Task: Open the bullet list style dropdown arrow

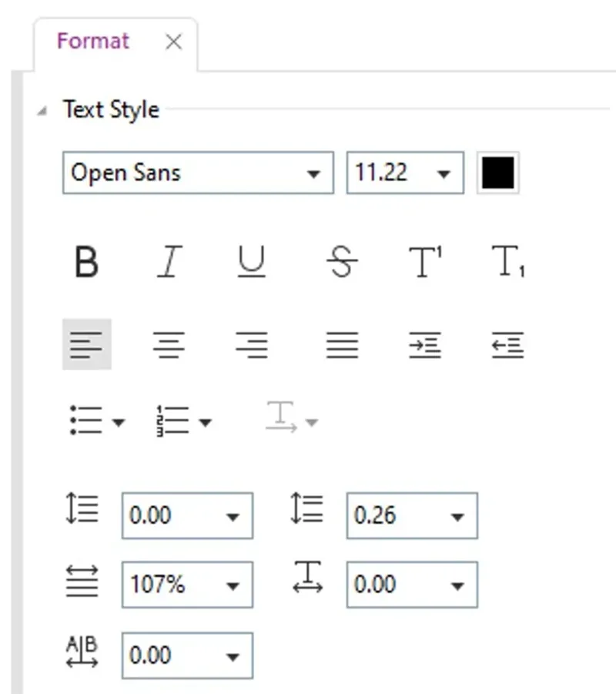Action: click(x=119, y=423)
